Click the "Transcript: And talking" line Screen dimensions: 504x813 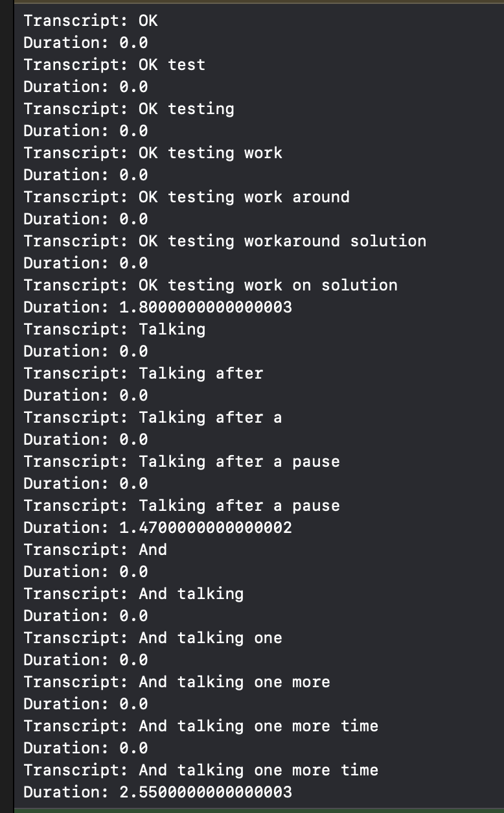133,594
